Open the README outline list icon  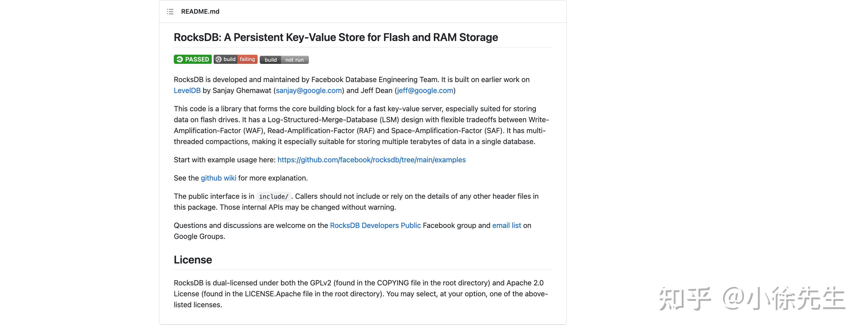[170, 12]
